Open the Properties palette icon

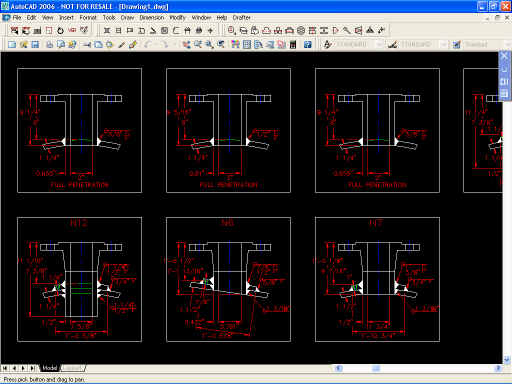(235, 44)
